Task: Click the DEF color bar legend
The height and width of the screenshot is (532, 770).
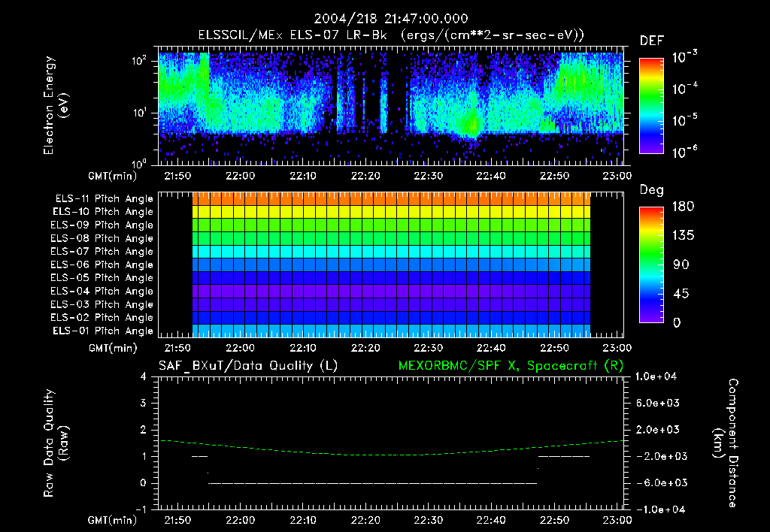Action: (x=651, y=106)
